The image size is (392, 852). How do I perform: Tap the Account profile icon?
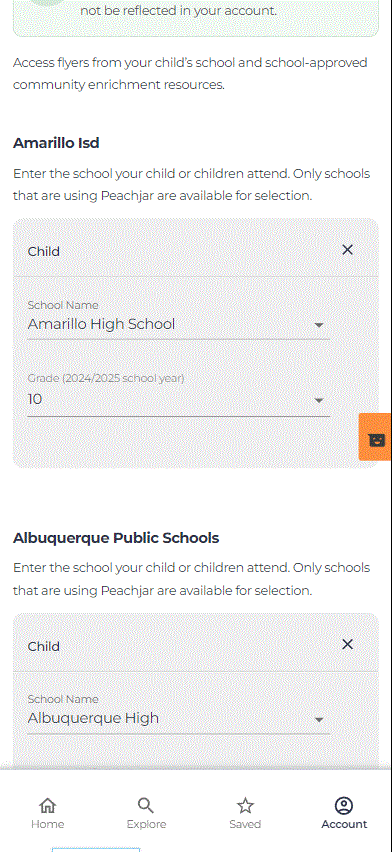[x=344, y=805]
